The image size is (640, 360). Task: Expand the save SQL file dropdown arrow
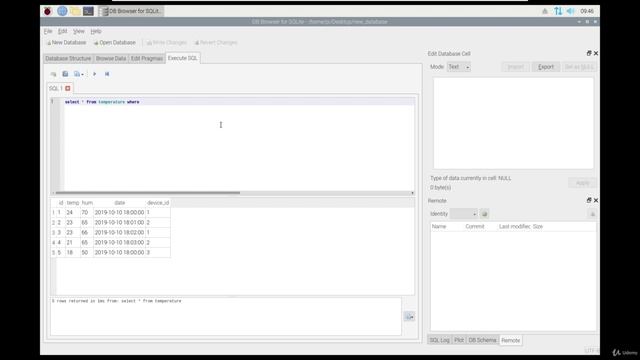pos(81,74)
